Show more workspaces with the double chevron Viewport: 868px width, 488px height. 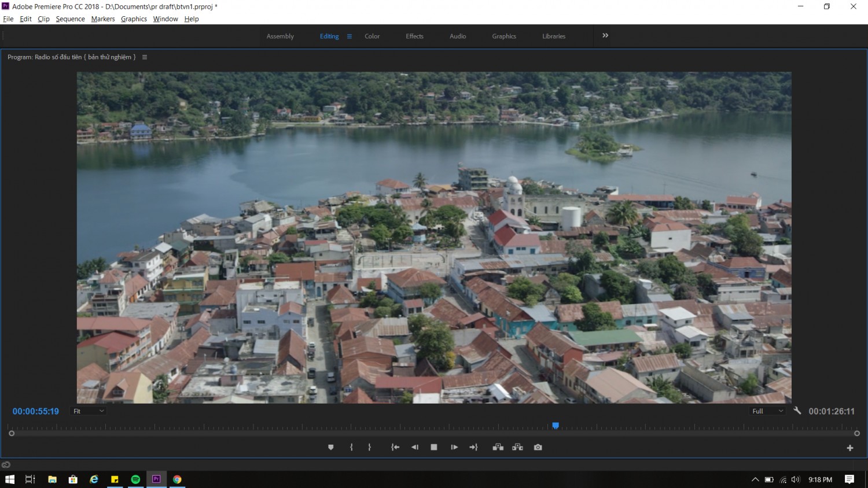point(605,35)
